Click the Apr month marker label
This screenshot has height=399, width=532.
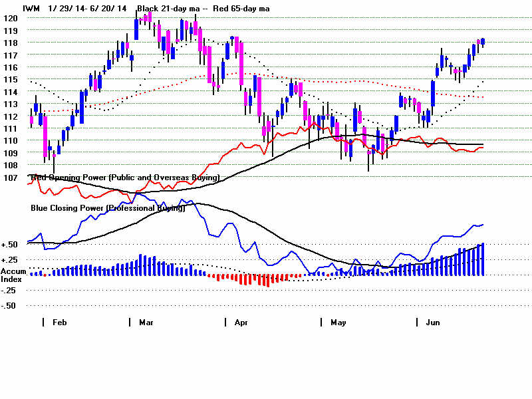pyautogui.click(x=241, y=323)
